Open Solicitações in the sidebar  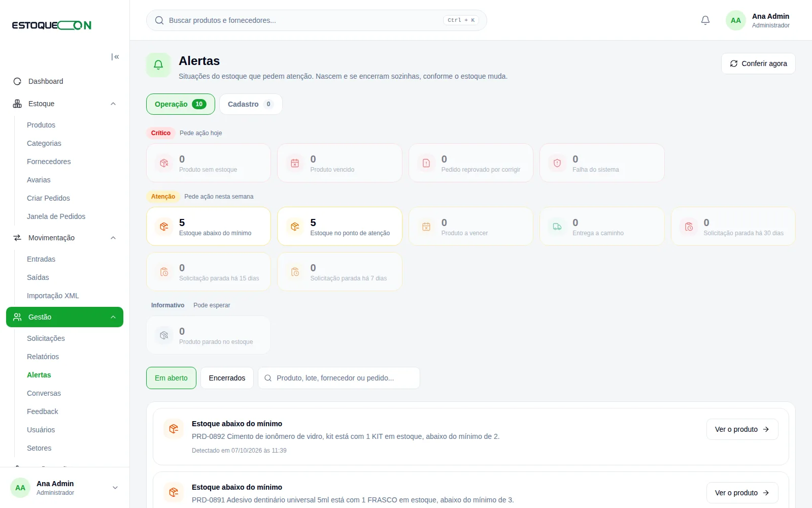tap(46, 338)
